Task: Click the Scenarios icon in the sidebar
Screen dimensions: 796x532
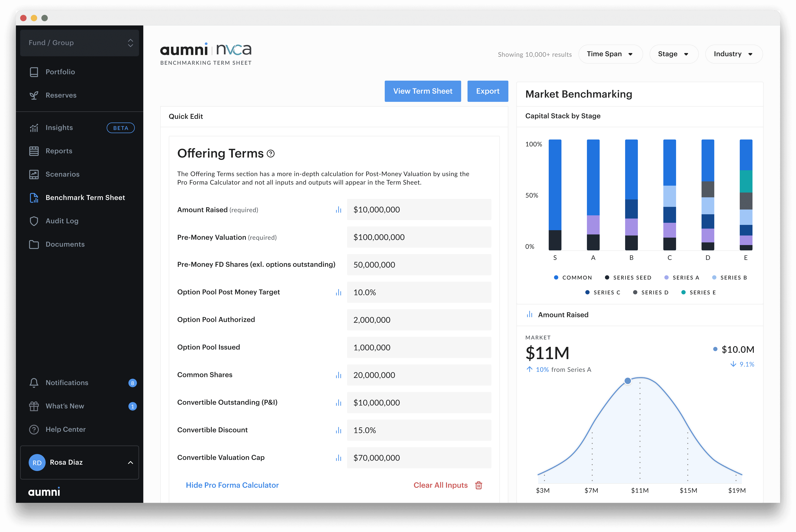Action: (x=34, y=174)
